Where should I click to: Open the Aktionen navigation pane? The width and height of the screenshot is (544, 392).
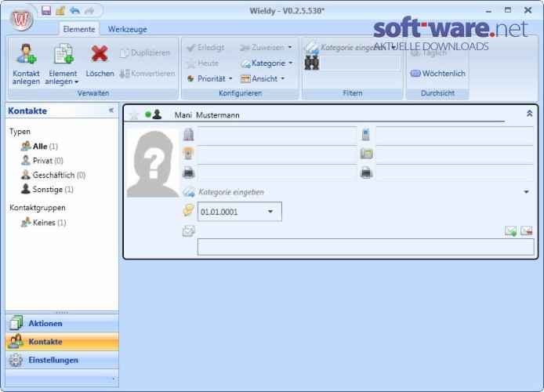pyautogui.click(x=62, y=323)
